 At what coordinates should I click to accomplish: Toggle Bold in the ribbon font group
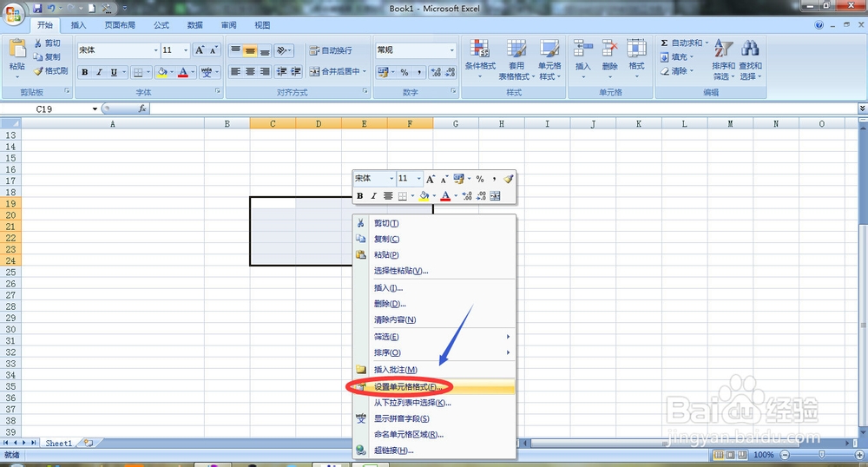[x=85, y=72]
